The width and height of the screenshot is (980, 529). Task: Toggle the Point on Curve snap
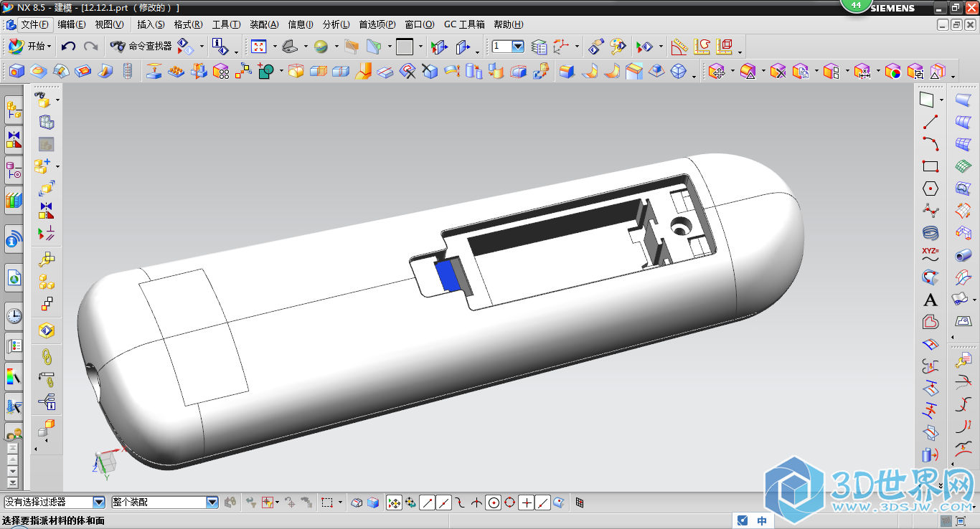(542, 502)
